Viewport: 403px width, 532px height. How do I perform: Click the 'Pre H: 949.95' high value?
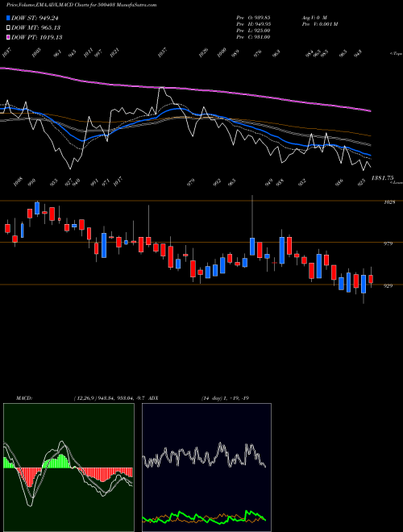pyautogui.click(x=253, y=23)
